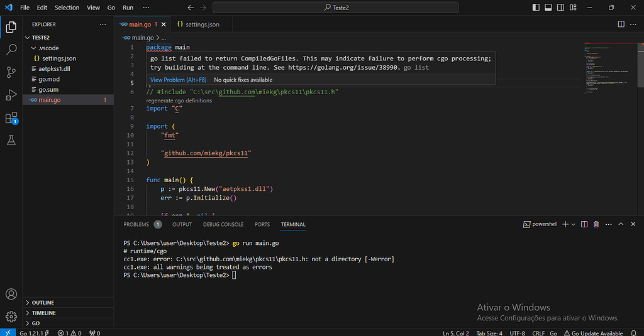Open the View menu

(x=93, y=8)
